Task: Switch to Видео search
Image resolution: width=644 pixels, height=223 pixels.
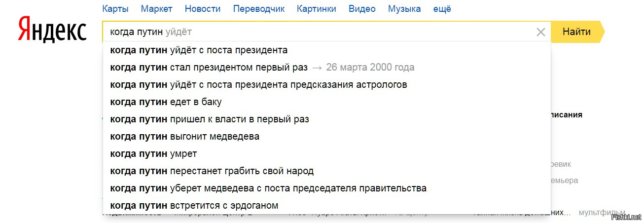Action: 362,8
